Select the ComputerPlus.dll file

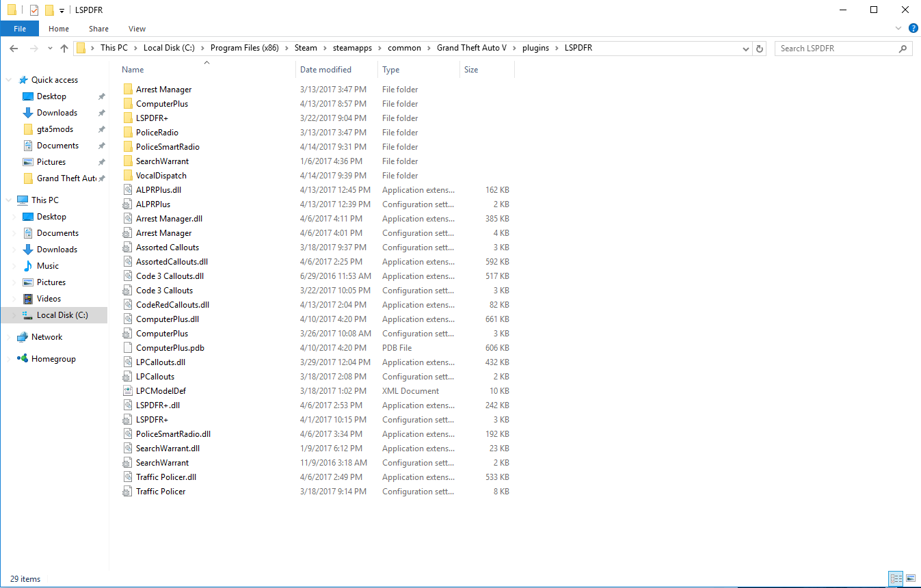click(168, 319)
